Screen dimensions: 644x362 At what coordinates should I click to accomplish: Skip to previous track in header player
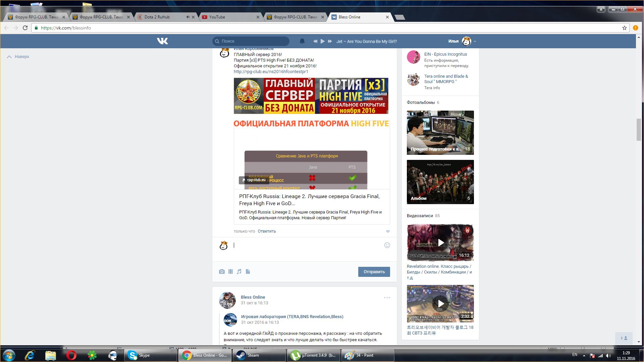(315, 41)
